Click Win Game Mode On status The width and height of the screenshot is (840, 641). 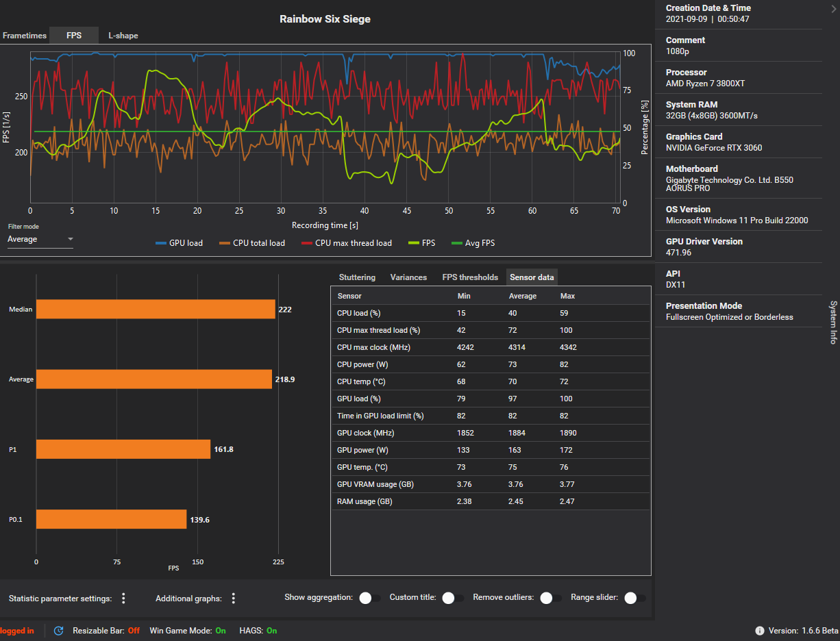point(221,631)
